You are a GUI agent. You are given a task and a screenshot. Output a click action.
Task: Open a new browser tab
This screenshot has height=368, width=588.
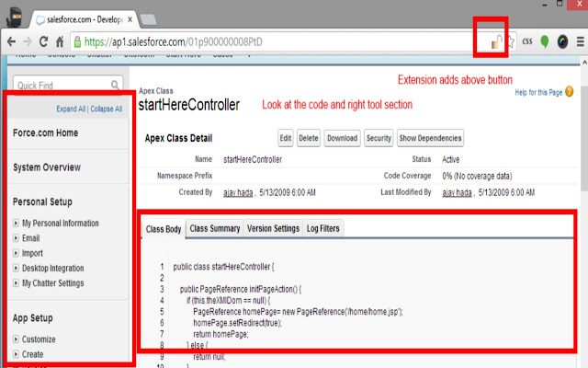(x=148, y=19)
